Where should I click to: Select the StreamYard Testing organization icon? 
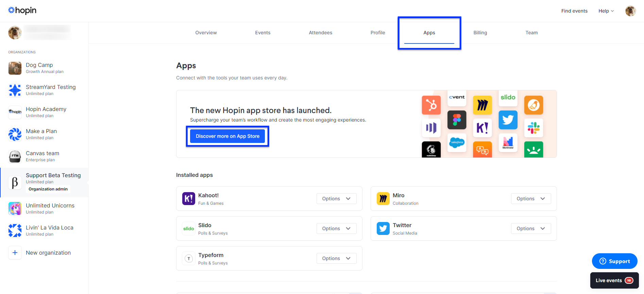point(15,90)
